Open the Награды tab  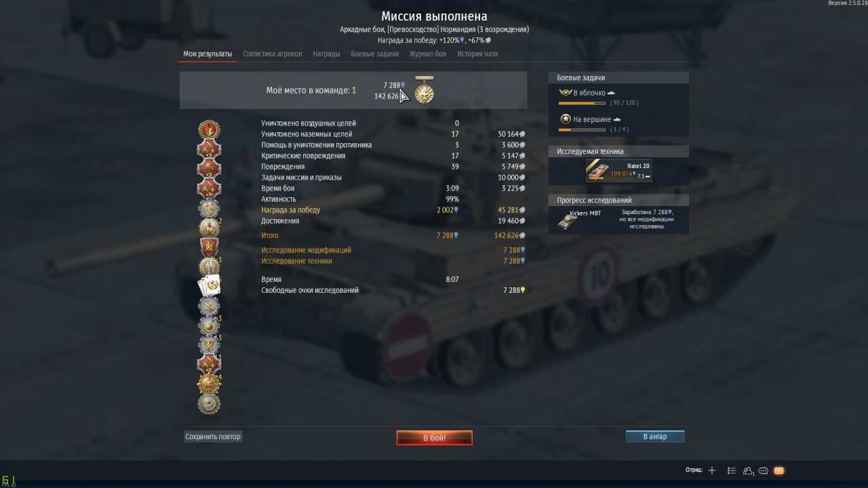tap(326, 54)
